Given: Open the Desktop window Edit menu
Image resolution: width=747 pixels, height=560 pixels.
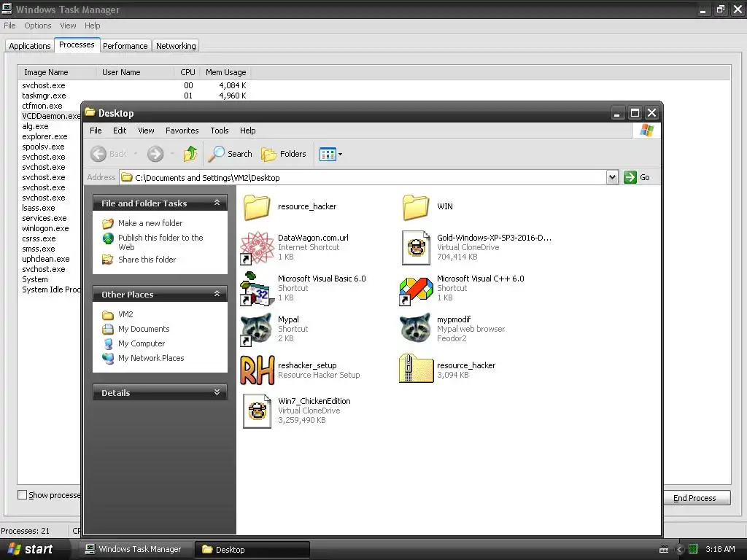Looking at the screenshot, I should [120, 131].
